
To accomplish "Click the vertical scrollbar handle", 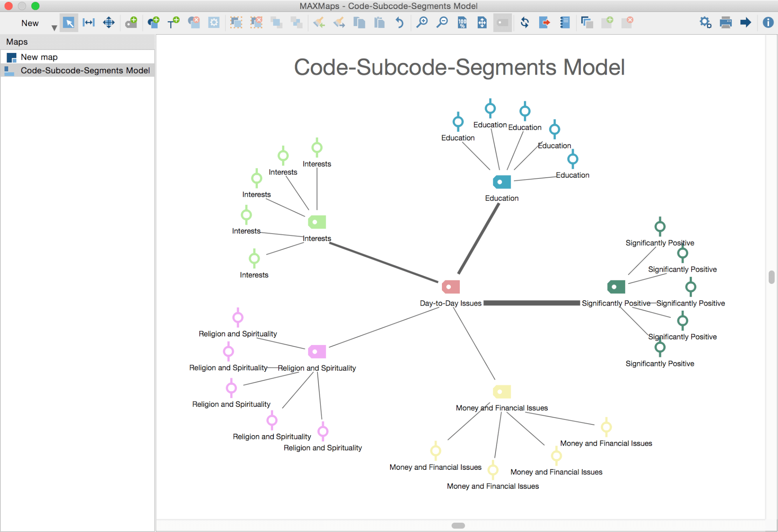I will pyautogui.click(x=771, y=277).
